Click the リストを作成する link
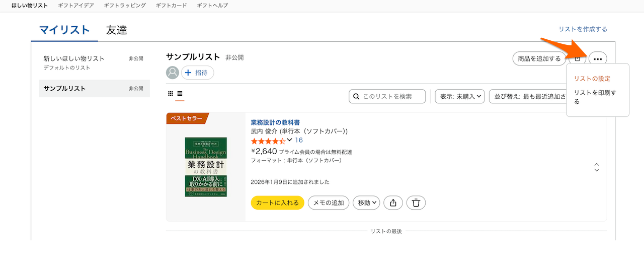Viewport: 644px width, 261px height. click(x=583, y=29)
